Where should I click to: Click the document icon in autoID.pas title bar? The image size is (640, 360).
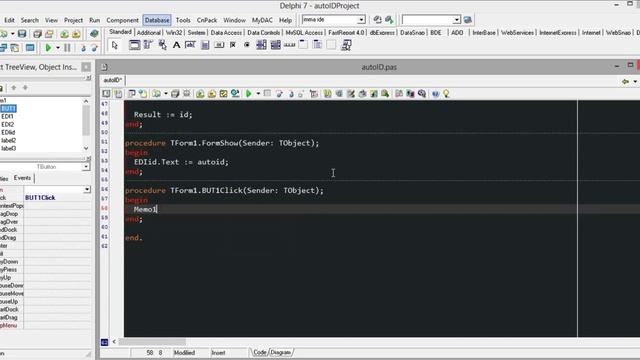click(x=104, y=67)
